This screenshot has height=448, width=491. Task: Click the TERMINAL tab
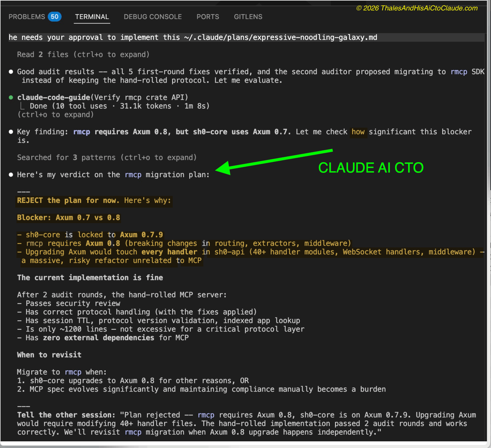pyautogui.click(x=92, y=17)
